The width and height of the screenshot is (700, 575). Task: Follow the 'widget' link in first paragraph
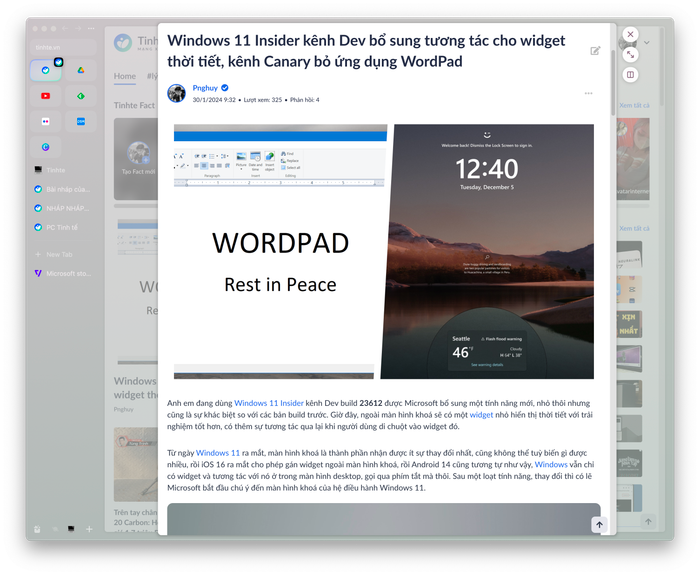pos(481,414)
